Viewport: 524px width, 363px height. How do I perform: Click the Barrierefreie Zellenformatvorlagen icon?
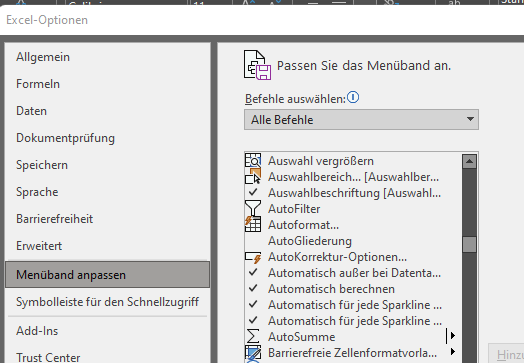point(253,352)
